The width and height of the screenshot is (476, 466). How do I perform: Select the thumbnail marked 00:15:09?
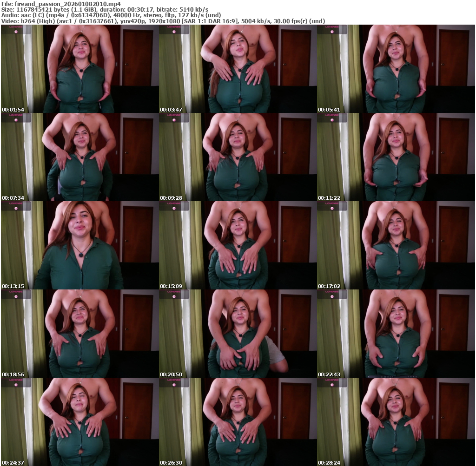(x=238, y=245)
